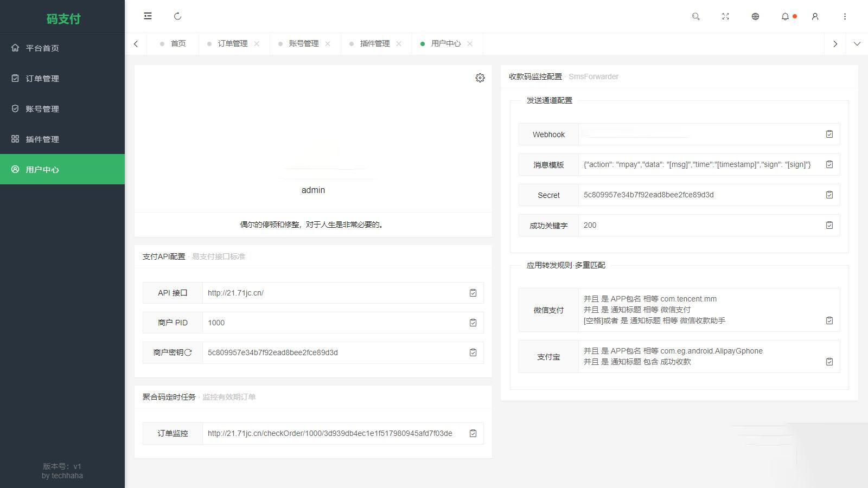Open 插件管理 in the sidebar
This screenshot has height=488, width=868.
(x=42, y=139)
